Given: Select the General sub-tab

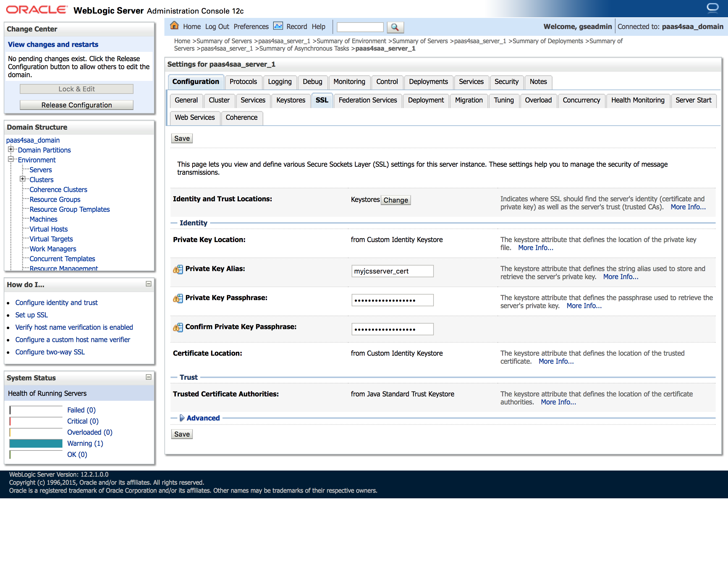Looking at the screenshot, I should coord(186,100).
